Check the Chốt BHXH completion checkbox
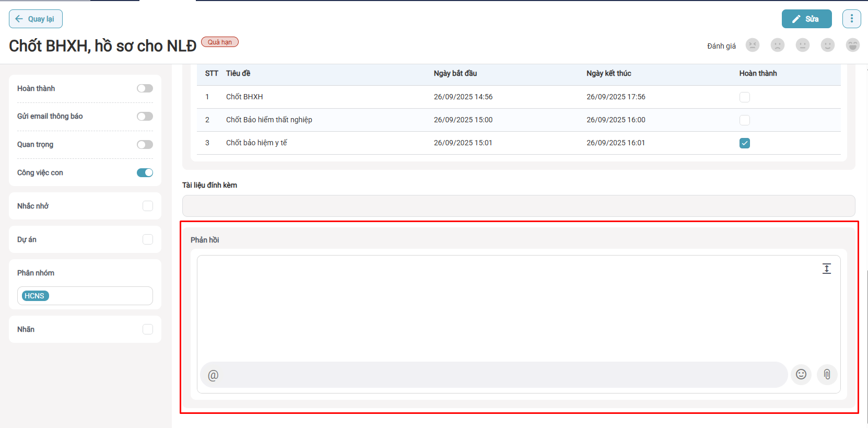 pyautogui.click(x=744, y=97)
